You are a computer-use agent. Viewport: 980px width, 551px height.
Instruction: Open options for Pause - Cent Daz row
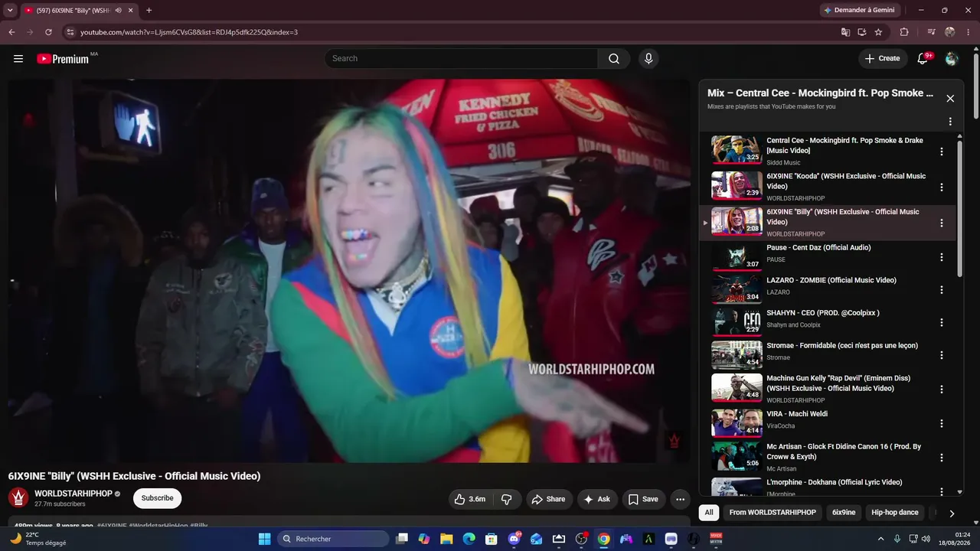942,258
